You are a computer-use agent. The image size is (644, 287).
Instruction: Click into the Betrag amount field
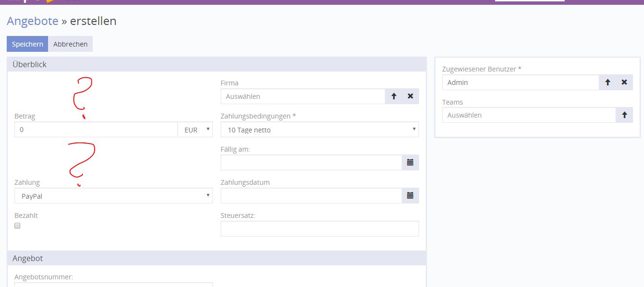click(x=96, y=130)
